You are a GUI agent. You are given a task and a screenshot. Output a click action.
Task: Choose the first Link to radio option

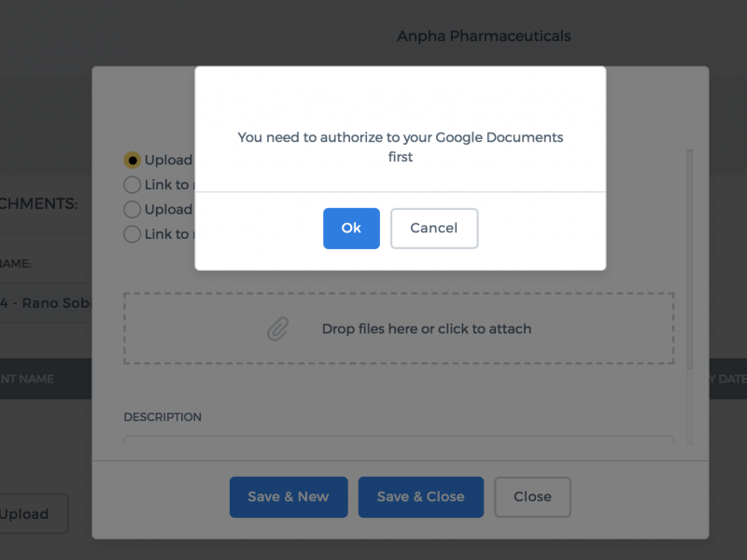tap(132, 185)
